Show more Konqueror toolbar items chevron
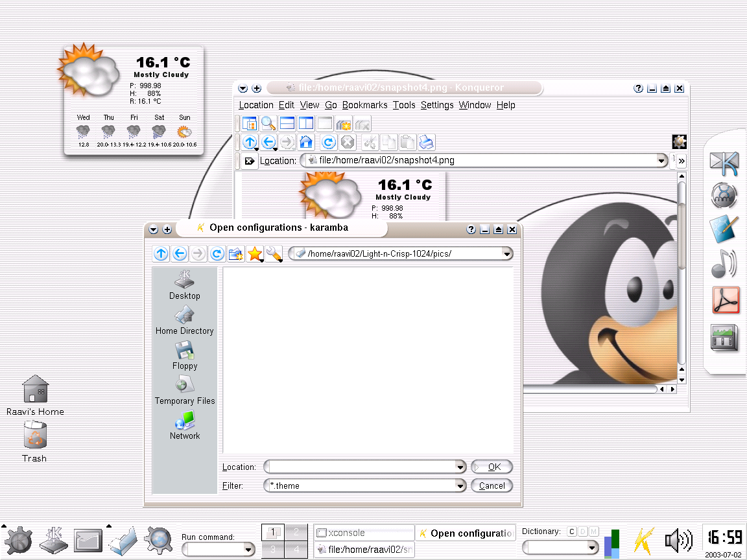The width and height of the screenshot is (747, 560). tap(682, 161)
